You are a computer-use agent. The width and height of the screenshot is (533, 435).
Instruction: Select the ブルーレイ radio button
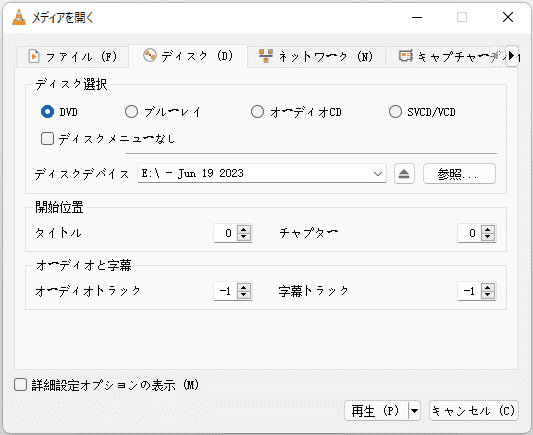[131, 111]
